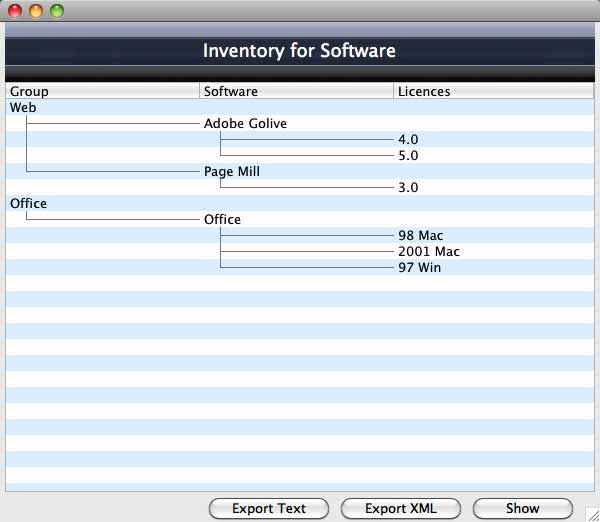Zoom the window with green button
The height and width of the screenshot is (522, 600).
point(56,11)
